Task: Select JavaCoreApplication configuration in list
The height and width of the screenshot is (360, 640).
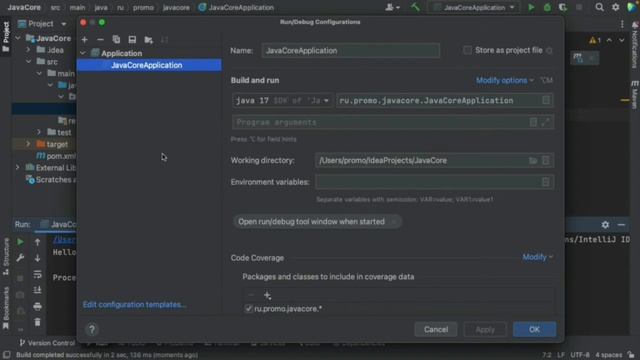Action: 149,65
